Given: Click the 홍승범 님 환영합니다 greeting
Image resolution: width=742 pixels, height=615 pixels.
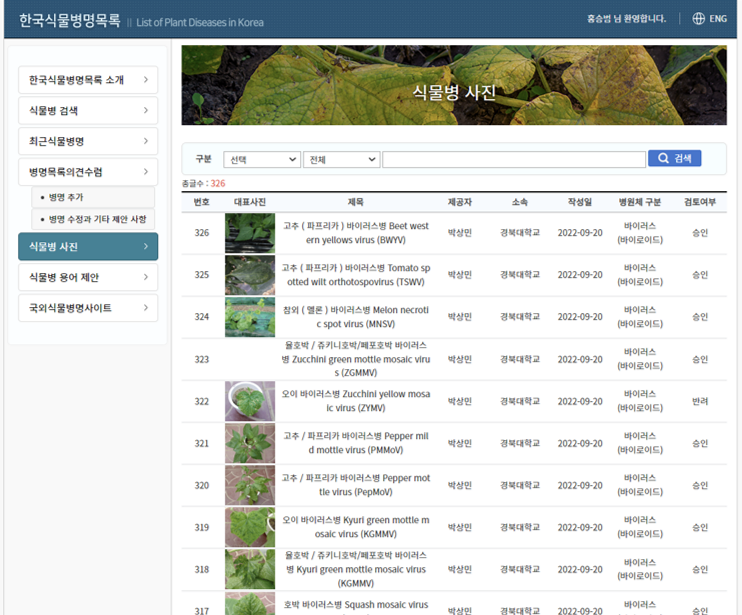Looking at the screenshot, I should coord(627,19).
